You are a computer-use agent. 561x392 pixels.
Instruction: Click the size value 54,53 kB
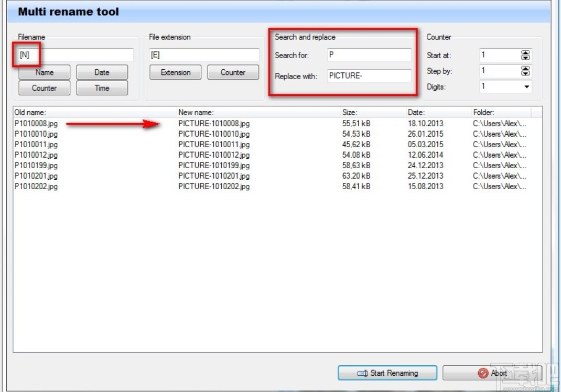pyautogui.click(x=357, y=134)
